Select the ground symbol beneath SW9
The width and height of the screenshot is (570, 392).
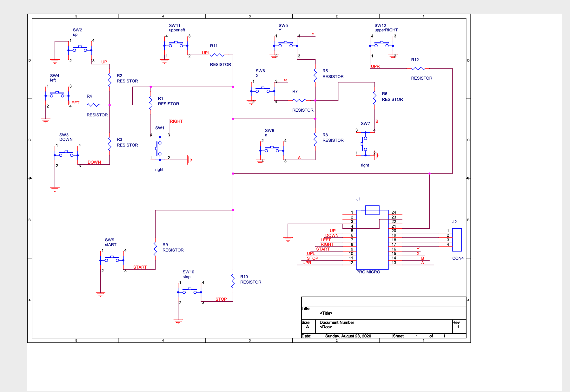pyautogui.click(x=101, y=294)
